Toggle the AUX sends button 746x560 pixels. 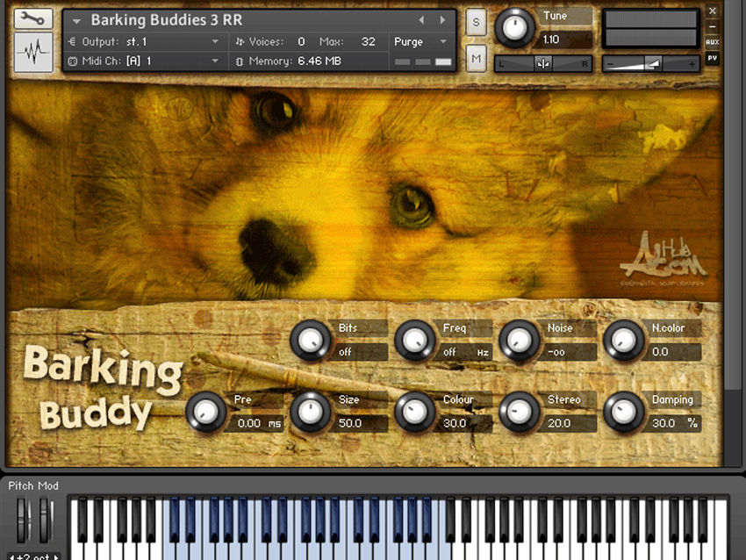click(713, 42)
